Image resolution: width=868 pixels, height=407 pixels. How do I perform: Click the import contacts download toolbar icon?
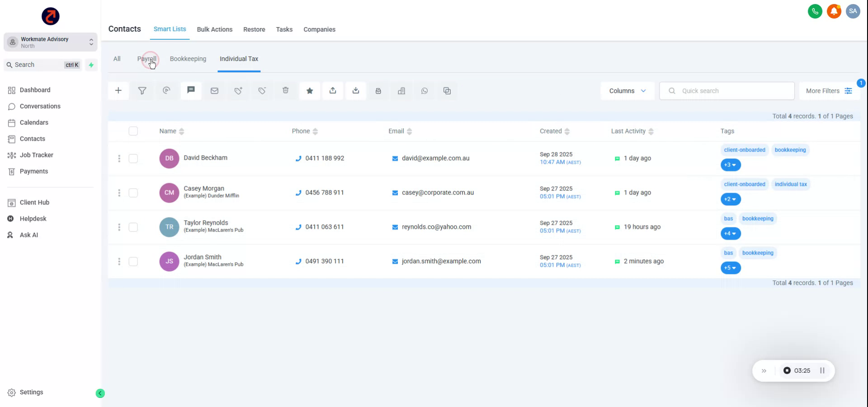click(356, 90)
